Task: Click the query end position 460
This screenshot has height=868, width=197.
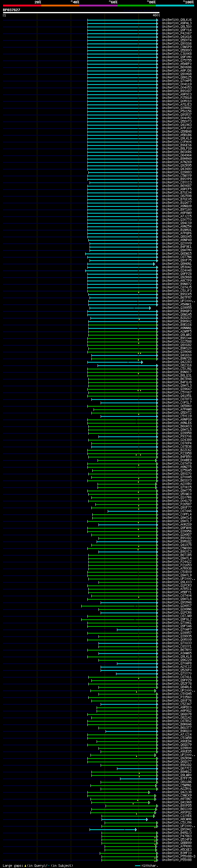Action: pyautogui.click(x=155, y=15)
